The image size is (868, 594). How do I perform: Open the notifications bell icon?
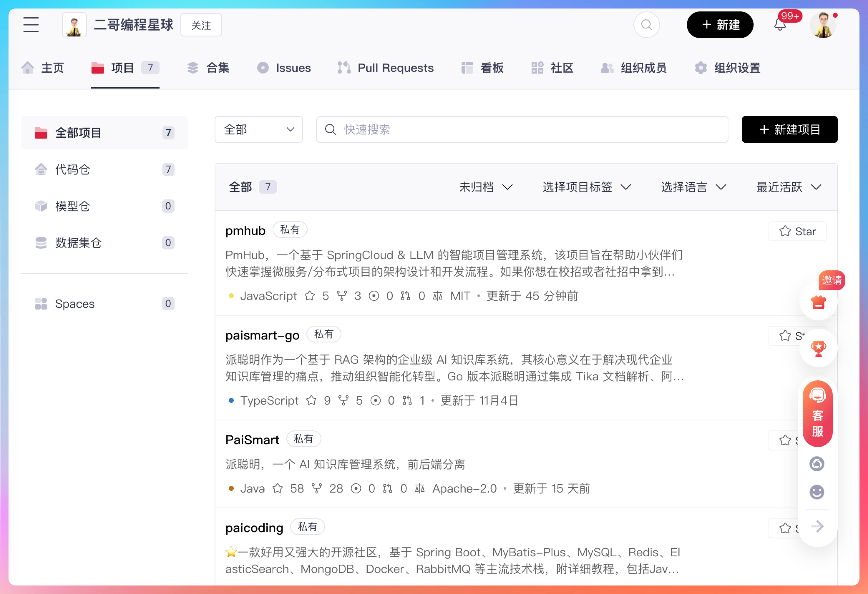[x=779, y=25]
